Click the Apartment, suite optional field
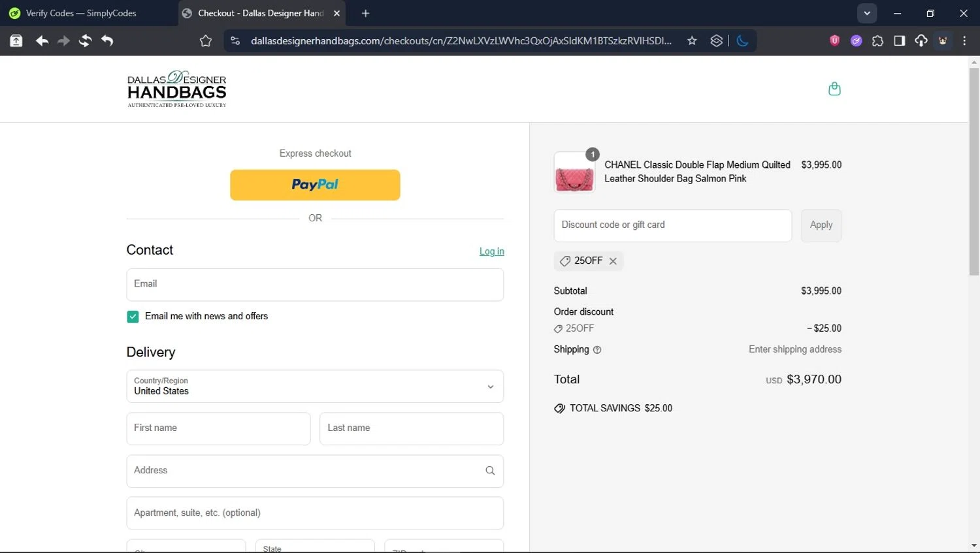 (x=315, y=513)
